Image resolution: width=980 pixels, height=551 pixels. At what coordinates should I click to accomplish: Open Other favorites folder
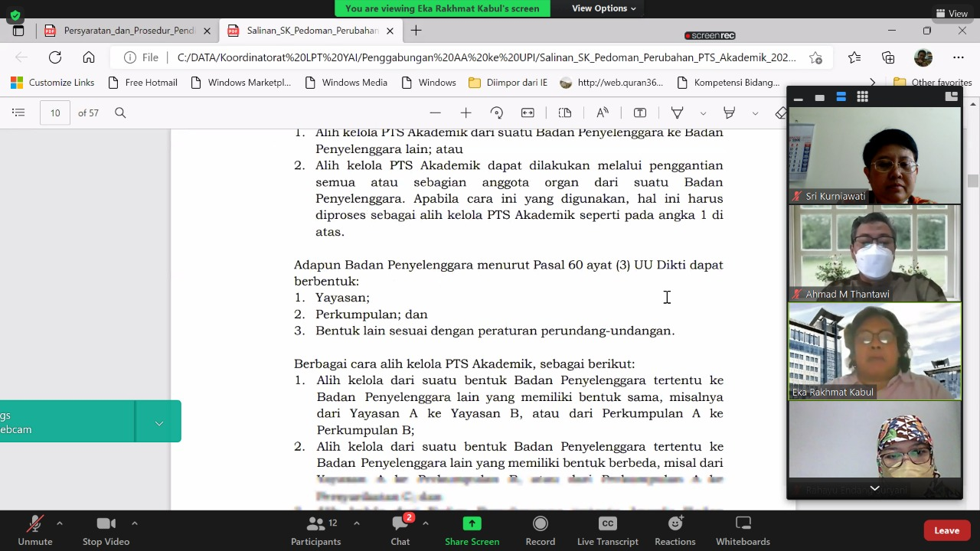pyautogui.click(x=932, y=83)
